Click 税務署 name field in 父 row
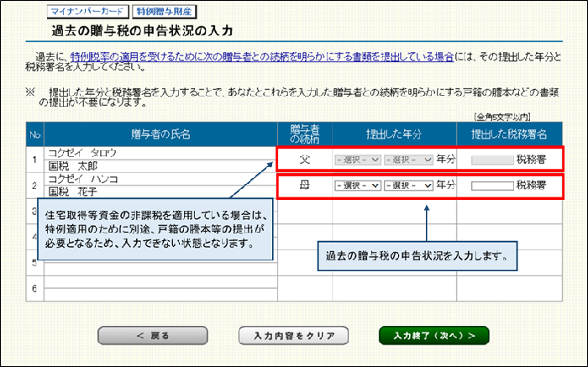 pos(491,159)
